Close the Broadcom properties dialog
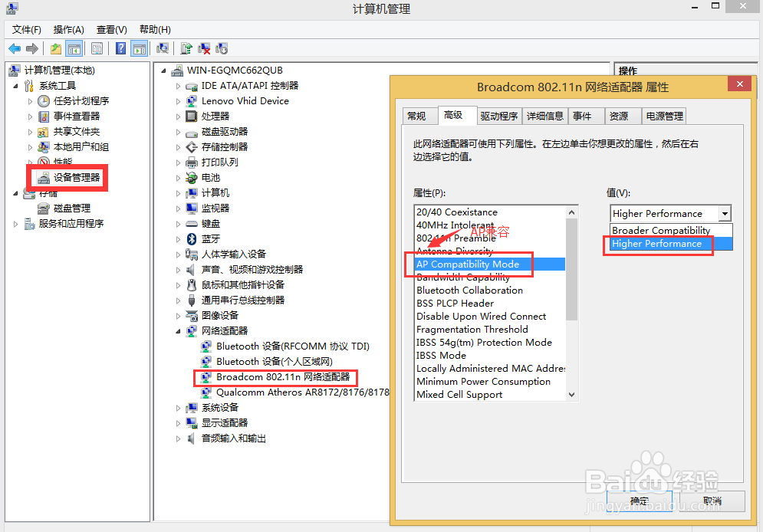763x532 pixels. [x=740, y=84]
